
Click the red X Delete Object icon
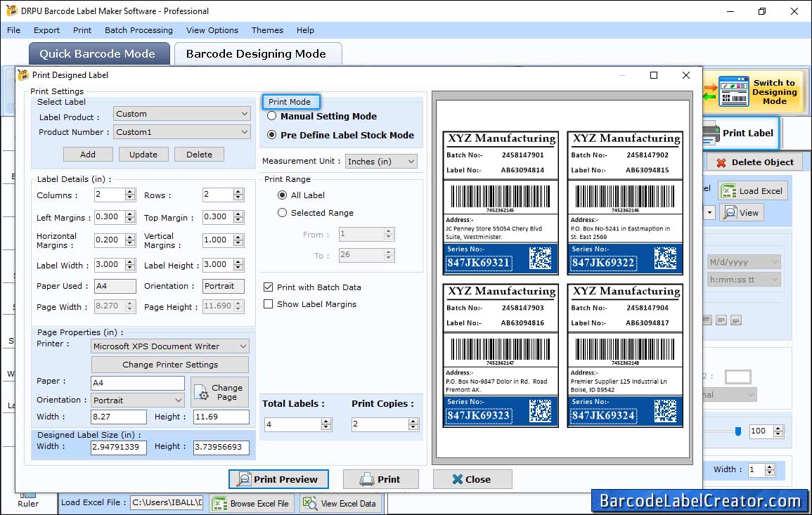point(721,162)
